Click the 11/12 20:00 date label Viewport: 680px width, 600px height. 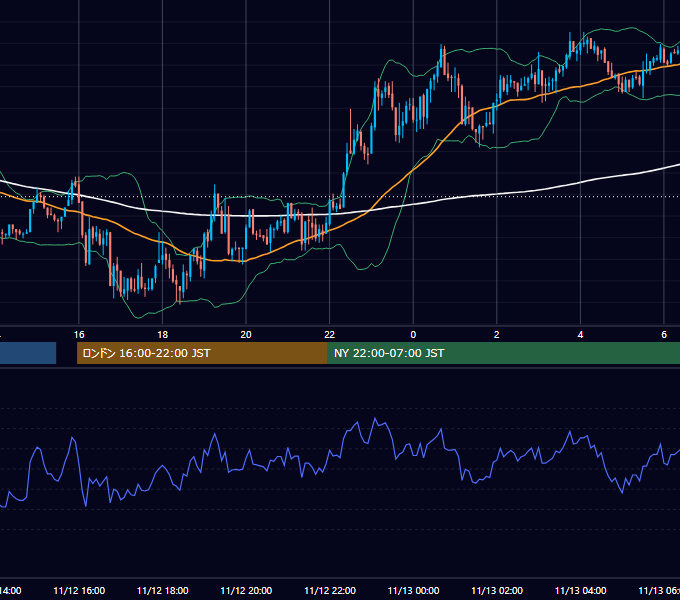[x=246, y=590]
